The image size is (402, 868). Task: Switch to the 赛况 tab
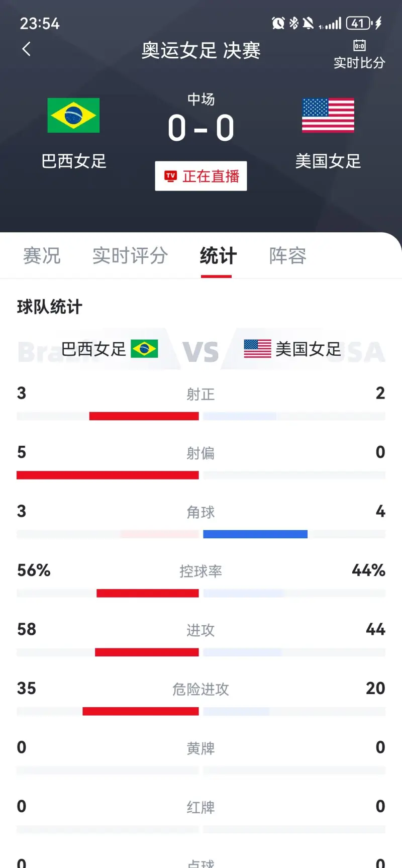(x=42, y=256)
